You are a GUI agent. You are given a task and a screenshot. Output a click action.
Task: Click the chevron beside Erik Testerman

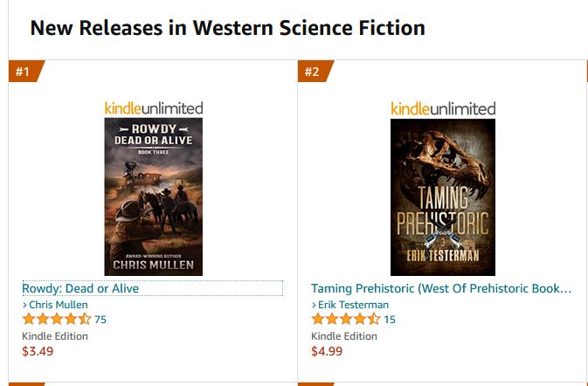tap(314, 305)
